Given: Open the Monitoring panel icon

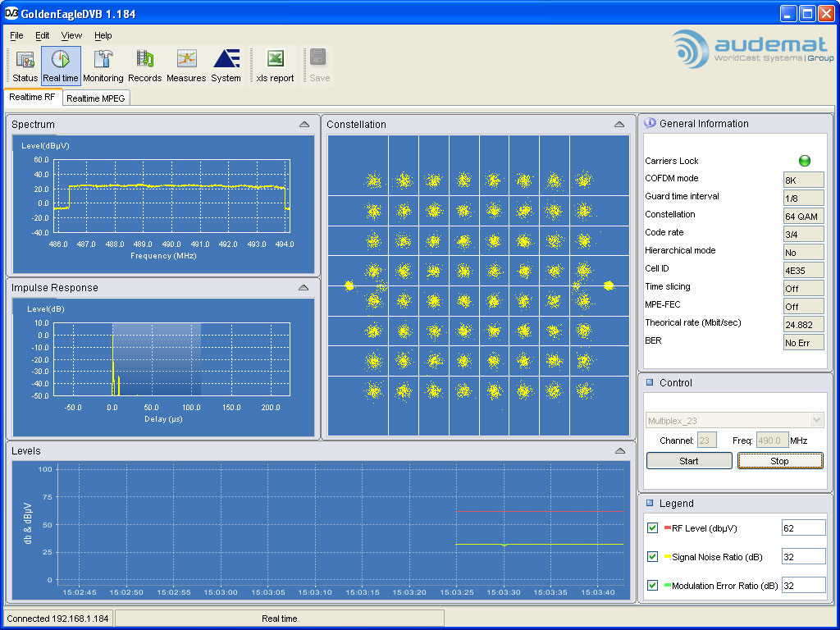Looking at the screenshot, I should [103, 66].
